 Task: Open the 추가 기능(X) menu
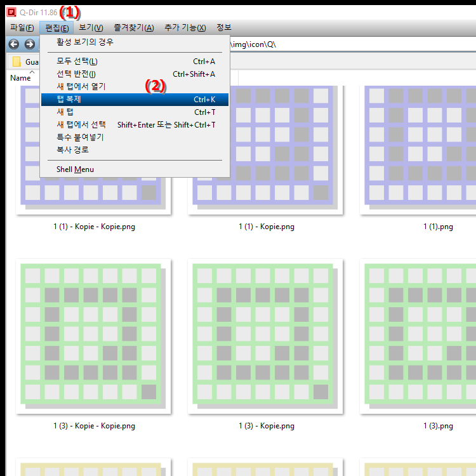(185, 28)
